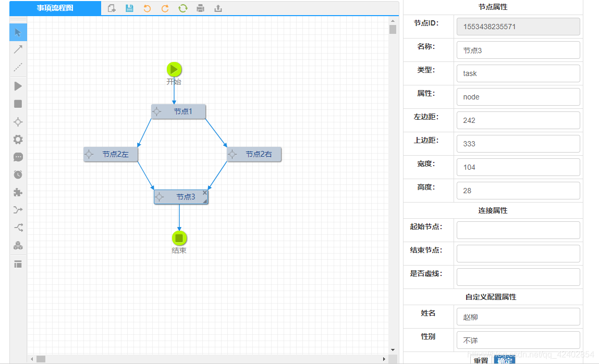Select the pointer cursor tool
The width and height of the screenshot is (599, 364).
(x=18, y=32)
